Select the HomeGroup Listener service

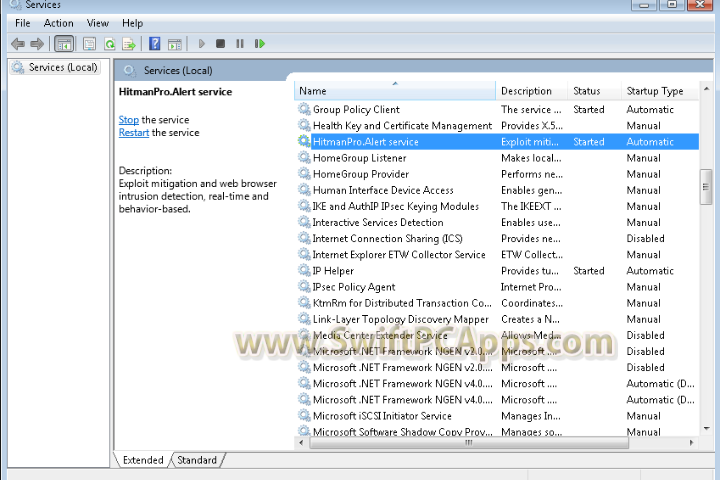click(497, 158)
